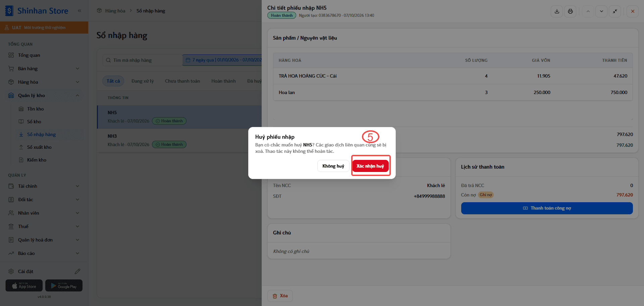Switch to Chưa thanh toán tab
The height and width of the screenshot is (306, 644).
(x=182, y=81)
